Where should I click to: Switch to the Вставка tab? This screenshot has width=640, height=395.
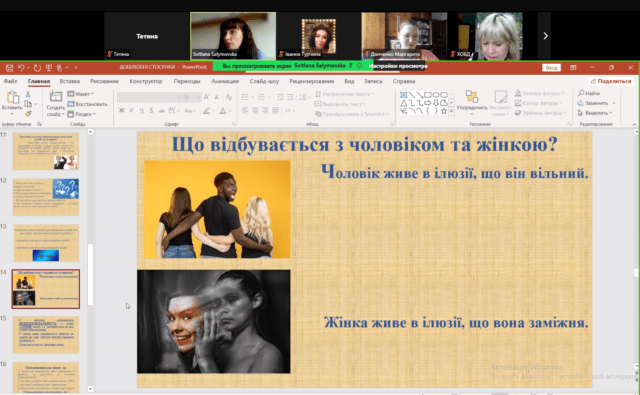(x=69, y=81)
